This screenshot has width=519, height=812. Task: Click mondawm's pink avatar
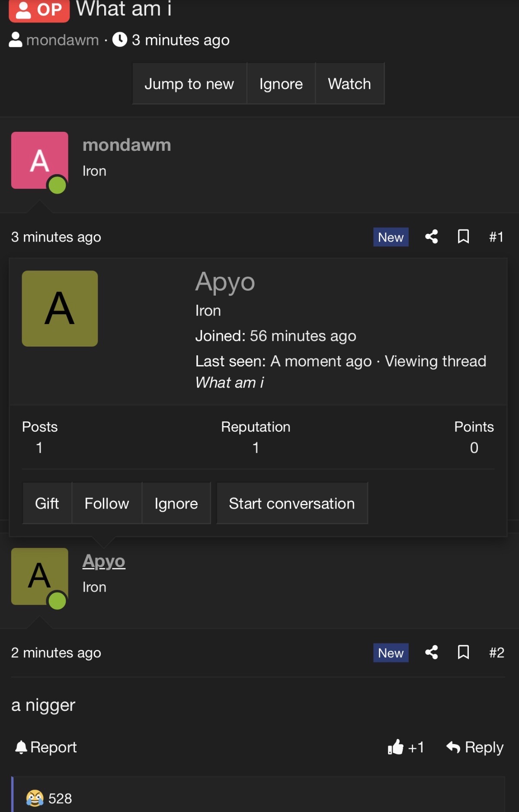click(39, 160)
